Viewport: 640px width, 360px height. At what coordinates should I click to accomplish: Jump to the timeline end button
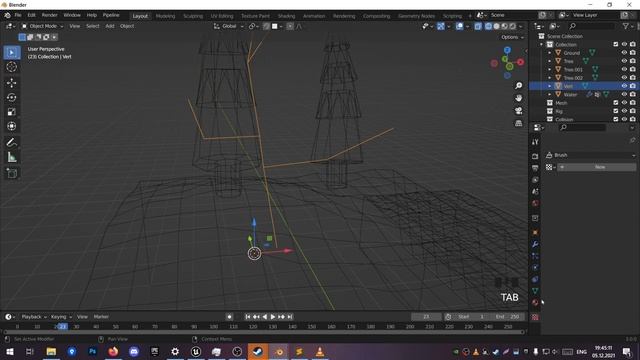290,317
